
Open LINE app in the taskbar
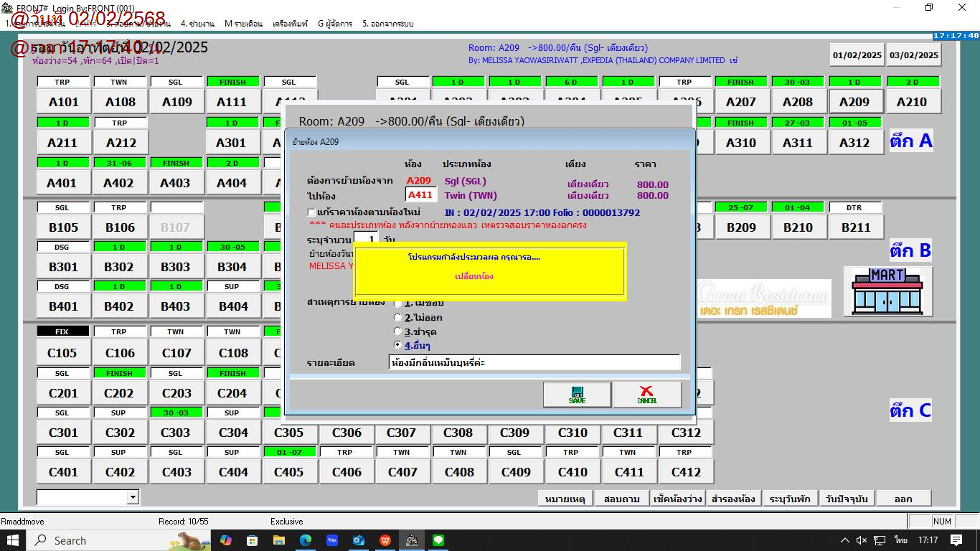[438, 540]
